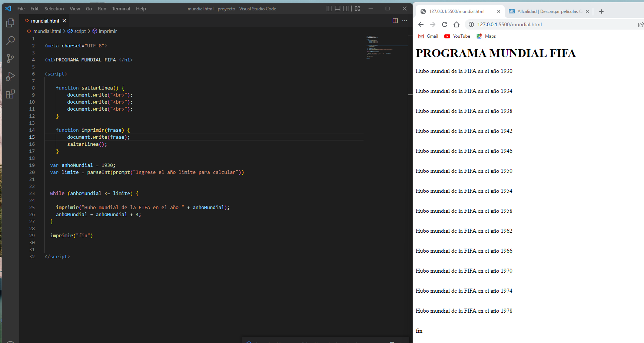This screenshot has height=343, width=644.
Task: Open the Terminal menu
Action: pos(121,9)
